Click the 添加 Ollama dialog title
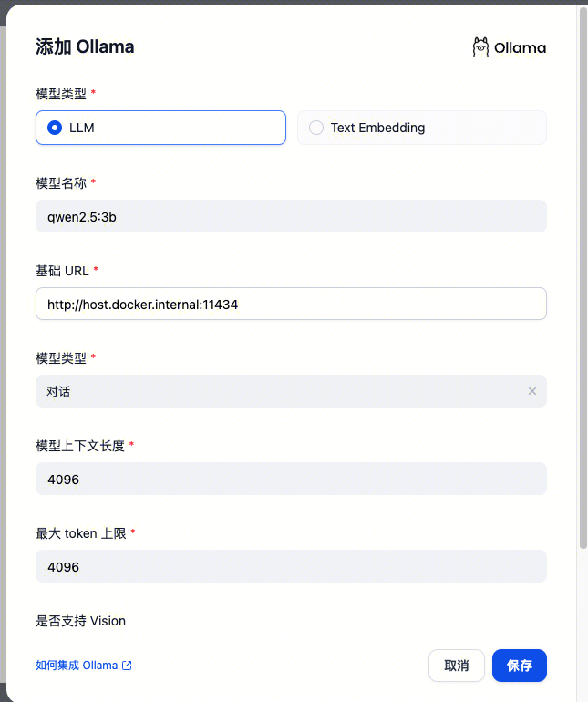Screen dimensions: 588x702 click(x=85, y=46)
